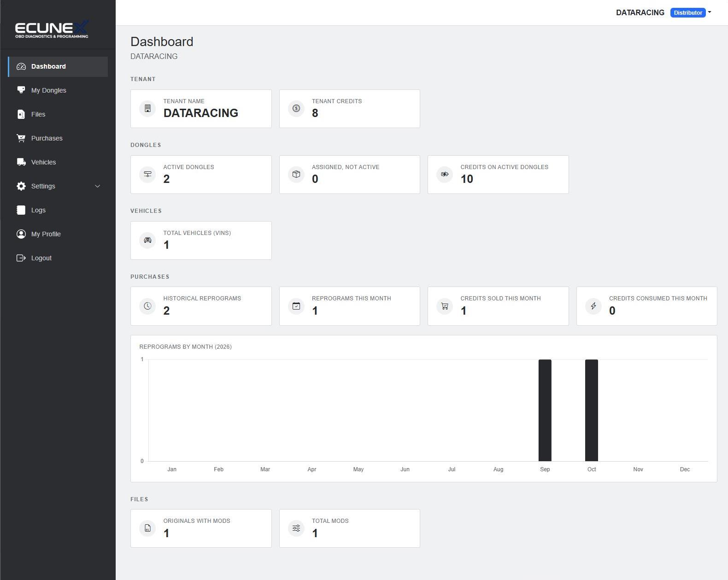Click the Logout arrow icon
The width and height of the screenshot is (728, 580).
(x=21, y=258)
